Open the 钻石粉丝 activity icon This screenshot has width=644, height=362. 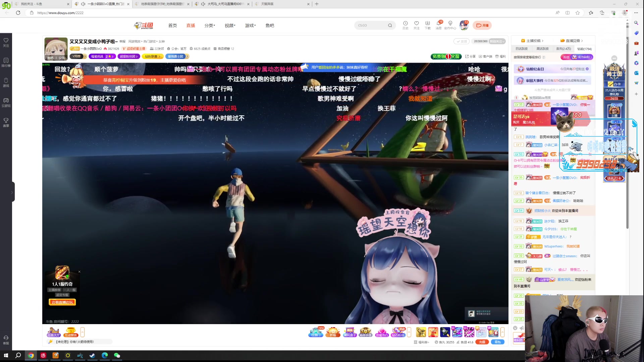[x=398, y=332]
